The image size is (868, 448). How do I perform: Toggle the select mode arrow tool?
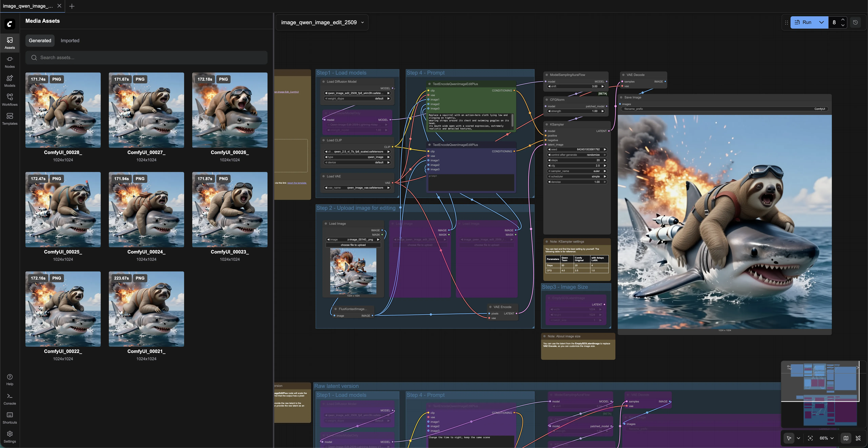tap(789, 438)
